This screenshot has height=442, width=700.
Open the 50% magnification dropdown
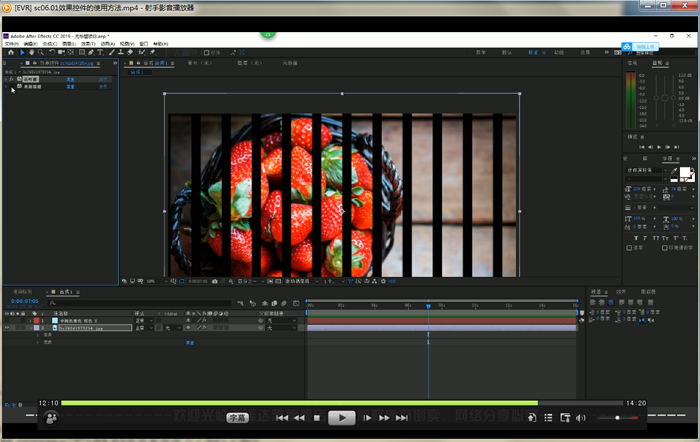[x=157, y=281]
